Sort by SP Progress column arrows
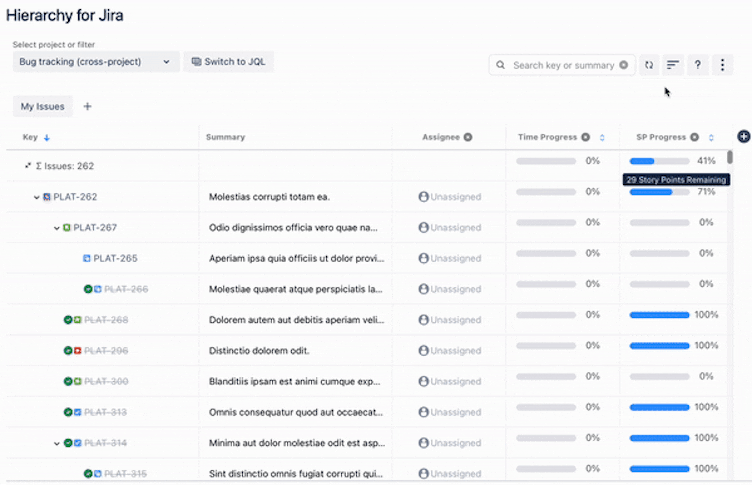 711,138
